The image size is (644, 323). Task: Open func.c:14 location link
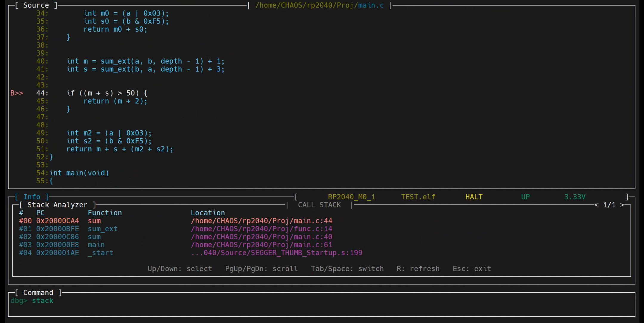261,229
